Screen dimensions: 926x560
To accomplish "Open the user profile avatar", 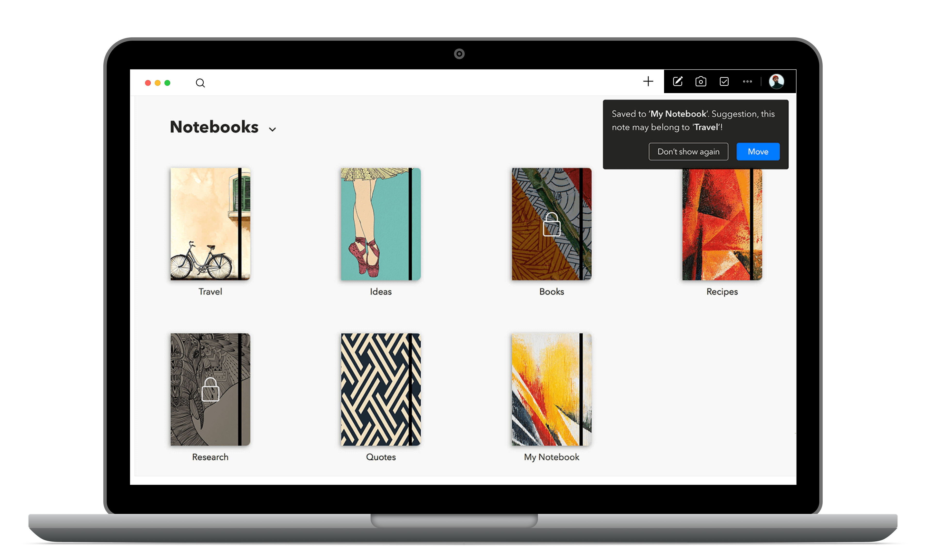I will point(776,81).
